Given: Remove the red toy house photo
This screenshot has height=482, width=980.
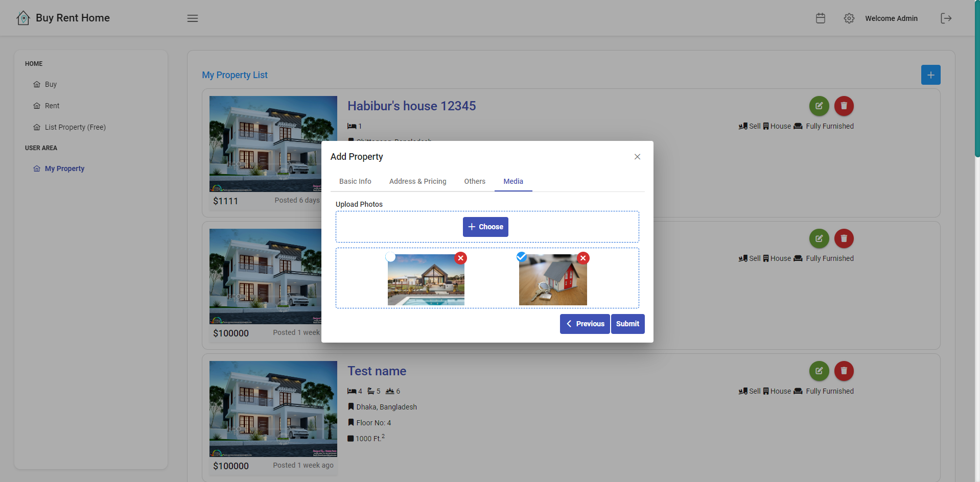Looking at the screenshot, I should [583, 258].
